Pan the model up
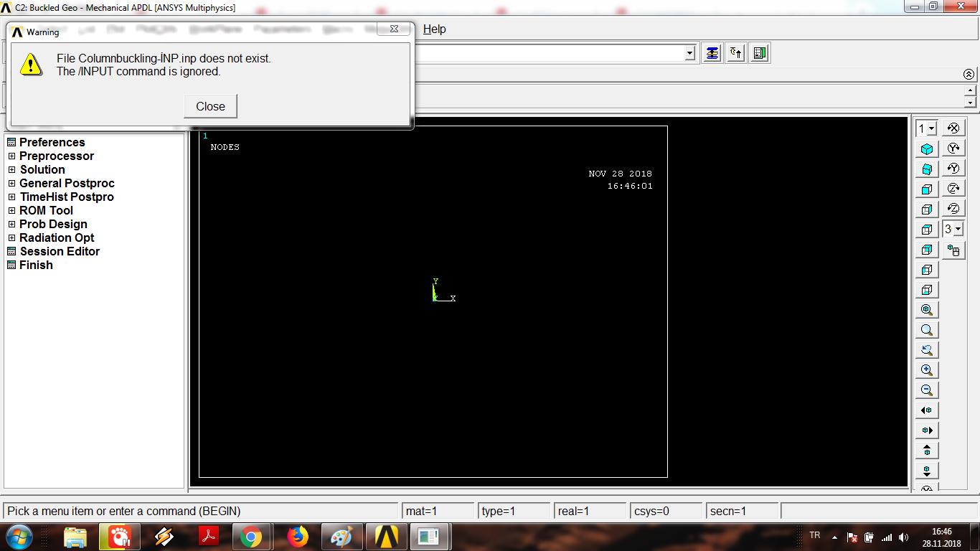This screenshot has height=551, width=980. pos(927,451)
